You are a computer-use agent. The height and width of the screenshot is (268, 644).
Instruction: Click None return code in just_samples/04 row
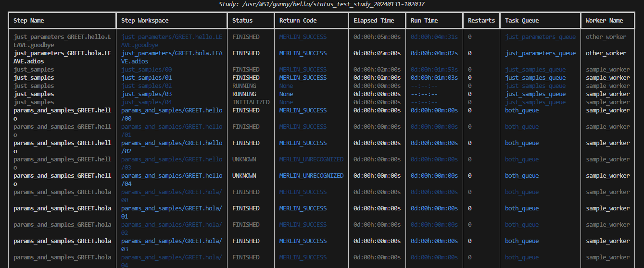pyautogui.click(x=286, y=102)
